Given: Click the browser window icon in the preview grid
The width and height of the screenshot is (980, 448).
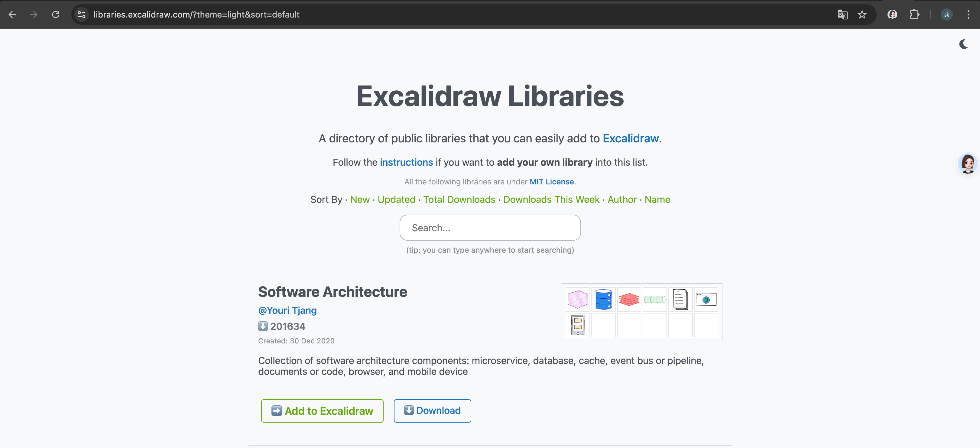Looking at the screenshot, I should 706,299.
